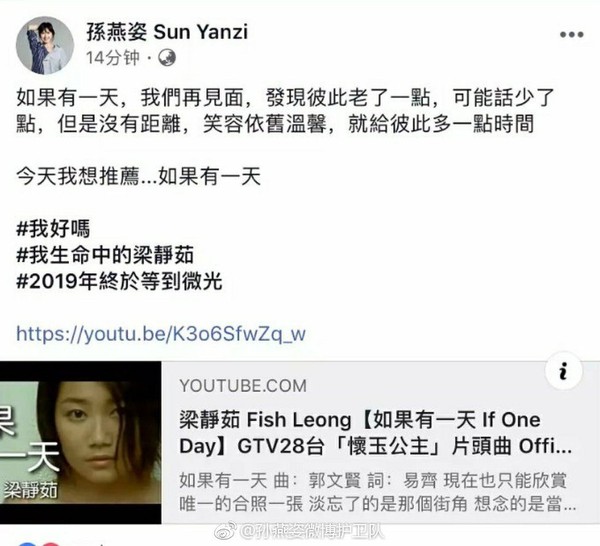Click the 如果有一天 post body text

coord(285,111)
